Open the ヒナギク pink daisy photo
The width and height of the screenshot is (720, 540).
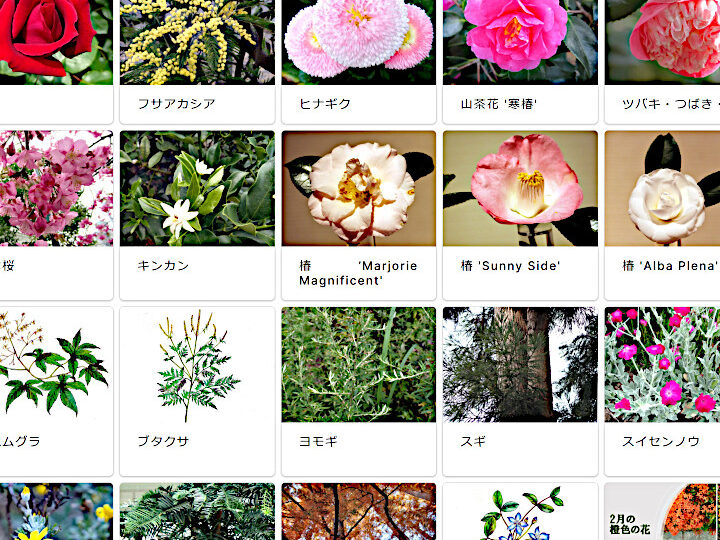(x=359, y=42)
